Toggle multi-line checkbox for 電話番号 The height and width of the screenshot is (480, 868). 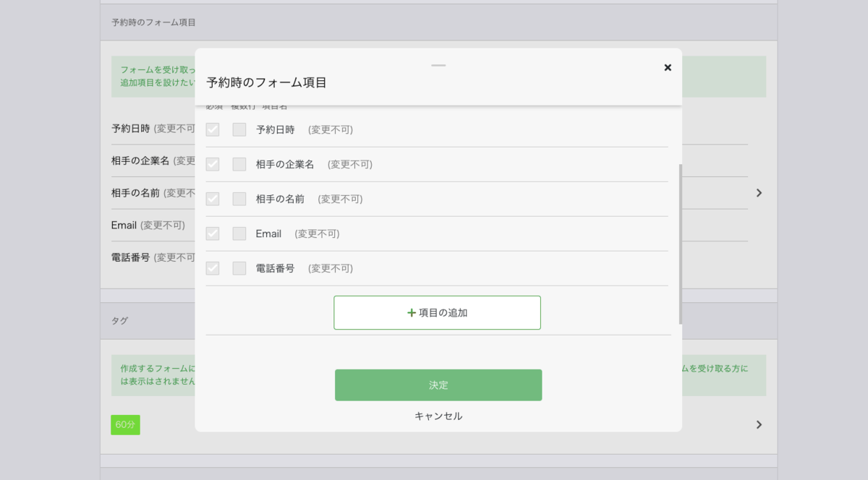point(239,268)
